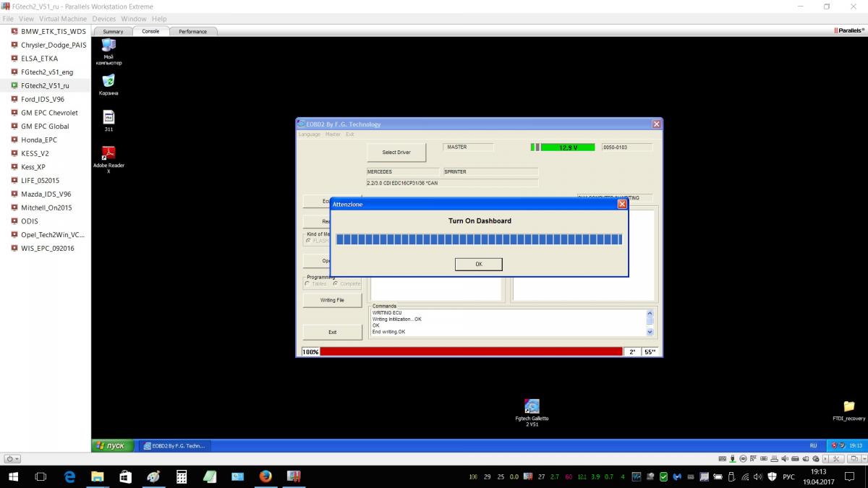The width and height of the screenshot is (868, 488).
Task: Click the Writing File button
Action: pos(332,300)
